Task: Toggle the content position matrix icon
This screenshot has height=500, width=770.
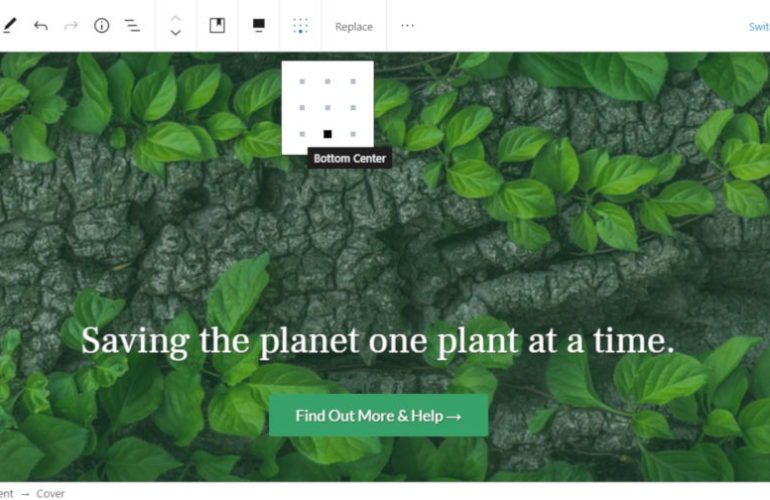Action: [x=300, y=26]
